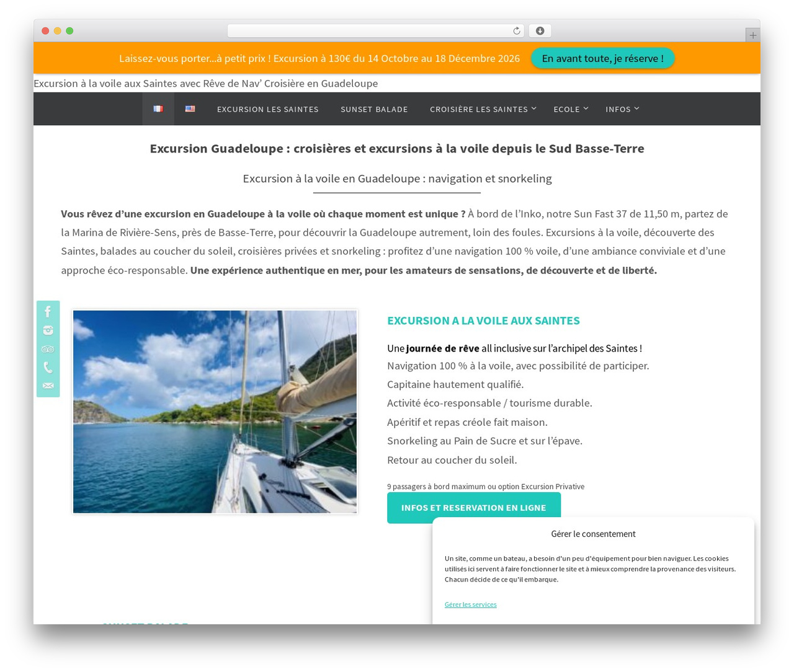The image size is (794, 672).
Task: Open the browser downloads button
Action: (x=540, y=31)
